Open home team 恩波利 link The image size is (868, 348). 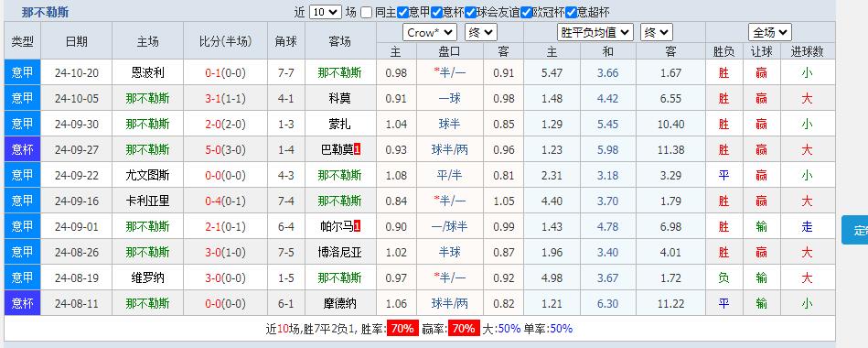point(148,72)
